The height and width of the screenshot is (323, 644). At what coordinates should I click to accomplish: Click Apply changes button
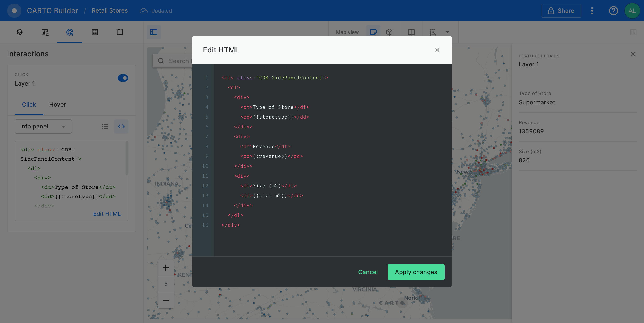[x=416, y=272]
